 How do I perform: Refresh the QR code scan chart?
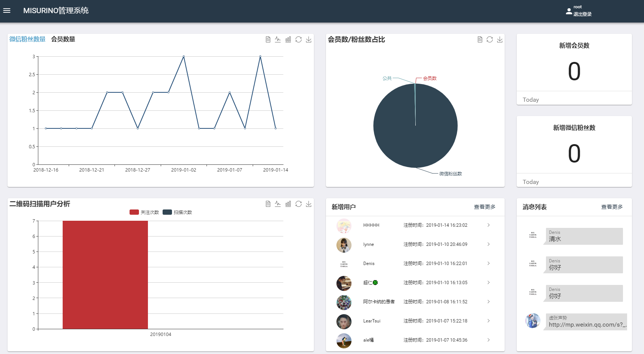coord(299,204)
